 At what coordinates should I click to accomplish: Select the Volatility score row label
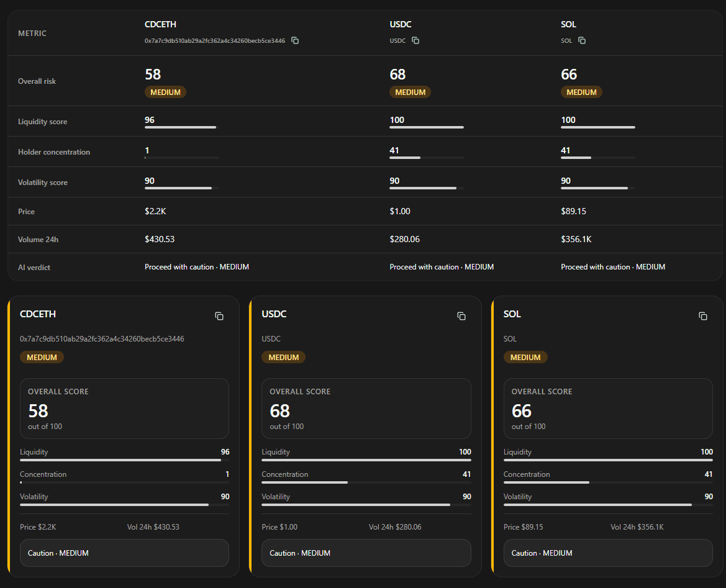click(43, 183)
